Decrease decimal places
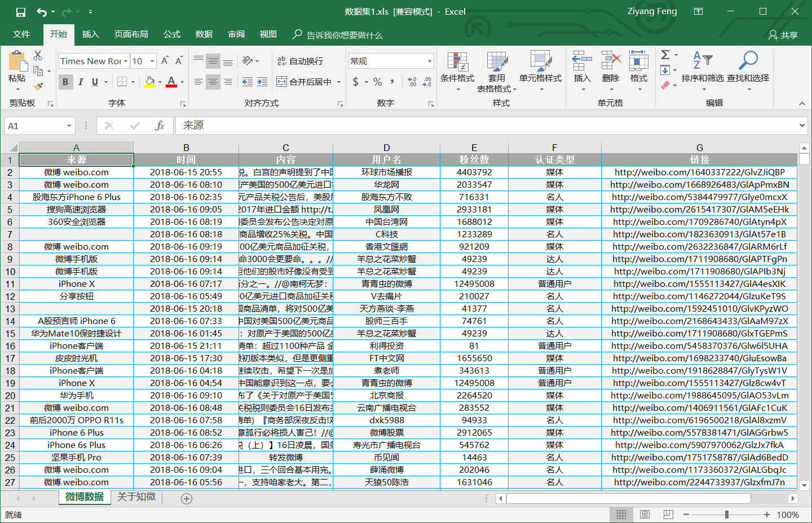 coord(427,82)
